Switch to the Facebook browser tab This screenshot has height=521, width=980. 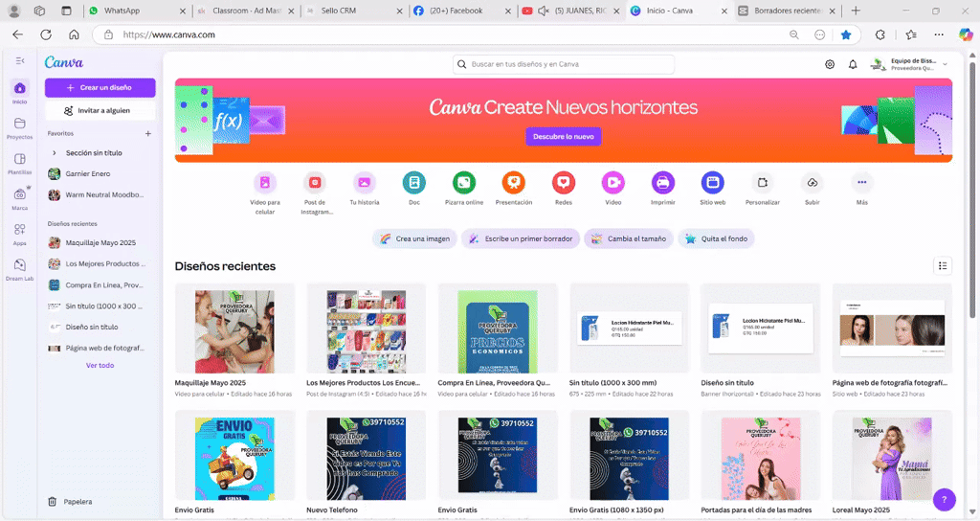pyautogui.click(x=462, y=11)
